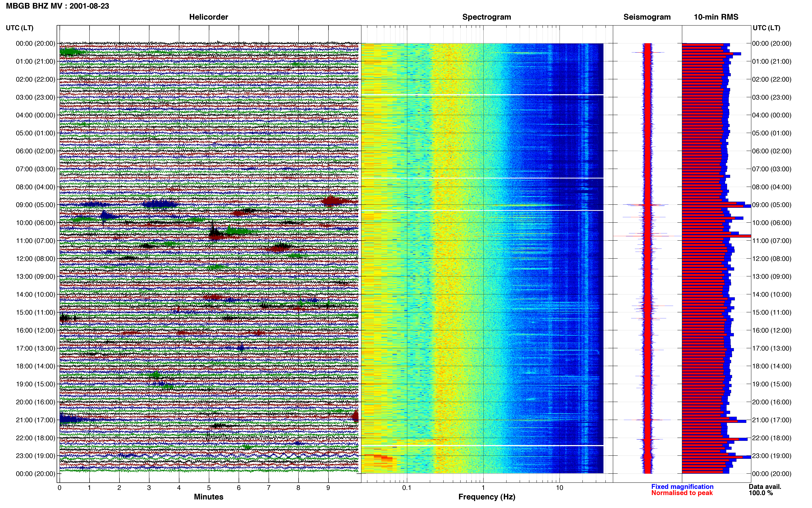Click the 'Data avail.' label
The image size is (812, 508).
click(x=765, y=486)
